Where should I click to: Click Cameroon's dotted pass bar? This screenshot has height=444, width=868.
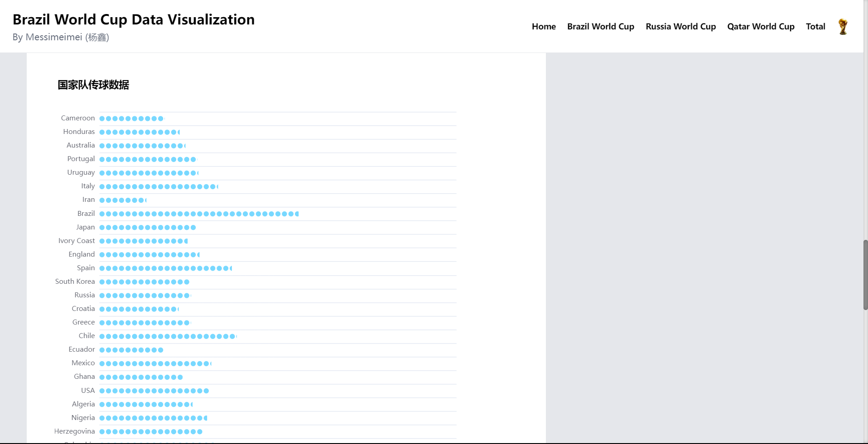coord(132,119)
